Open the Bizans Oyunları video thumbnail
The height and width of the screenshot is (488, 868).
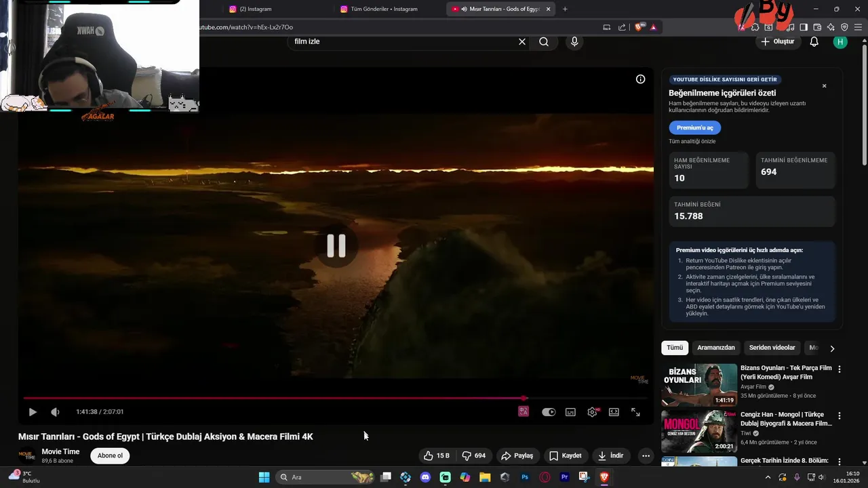pyautogui.click(x=699, y=385)
